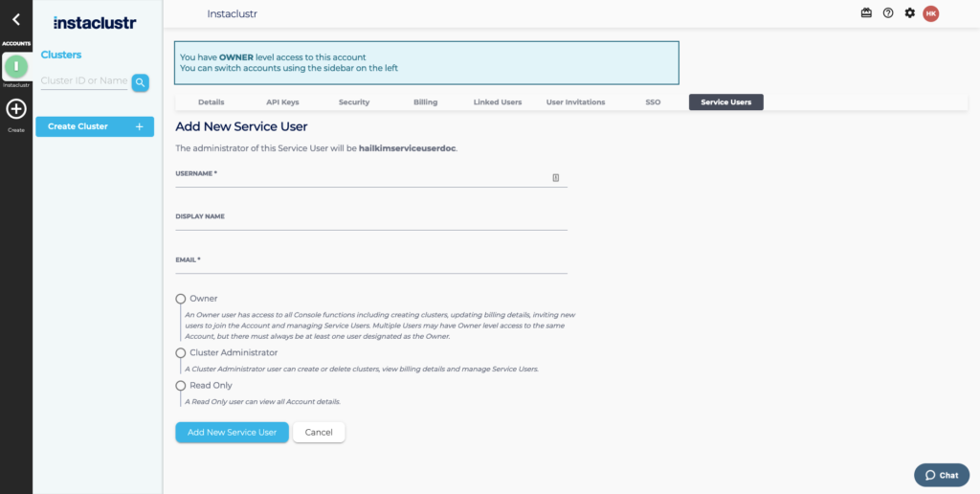Open the Billing tab
Image resolution: width=980 pixels, height=494 pixels.
(x=425, y=102)
